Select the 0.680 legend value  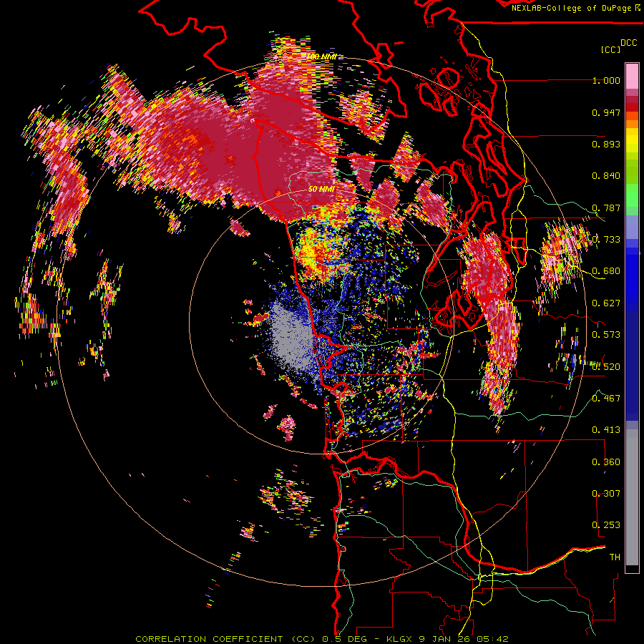tap(606, 271)
